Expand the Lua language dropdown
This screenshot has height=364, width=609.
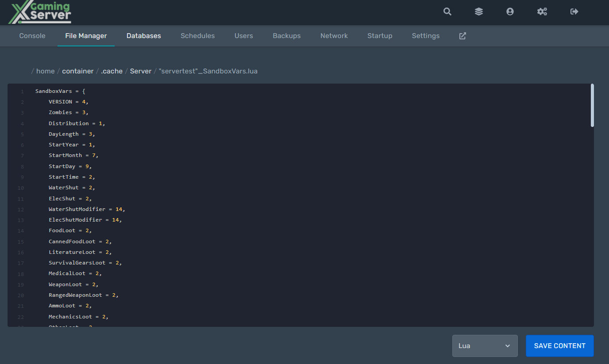pos(485,346)
